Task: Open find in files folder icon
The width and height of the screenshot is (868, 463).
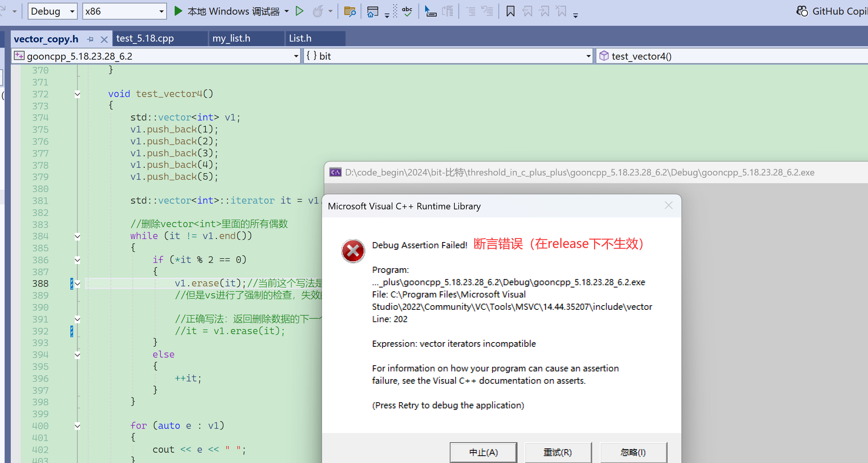Action: pyautogui.click(x=349, y=11)
